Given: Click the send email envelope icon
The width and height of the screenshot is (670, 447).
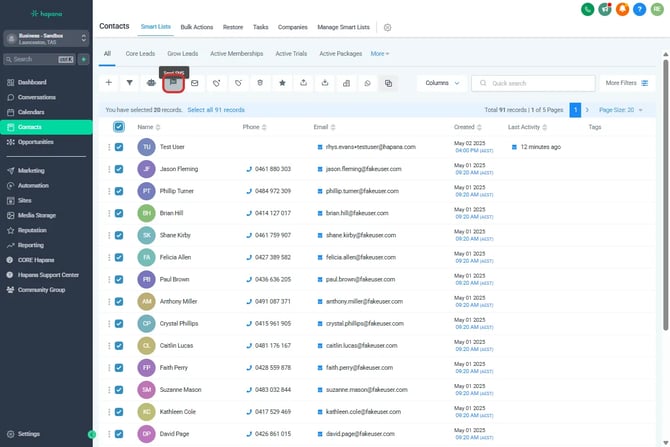Looking at the screenshot, I should 195,83.
